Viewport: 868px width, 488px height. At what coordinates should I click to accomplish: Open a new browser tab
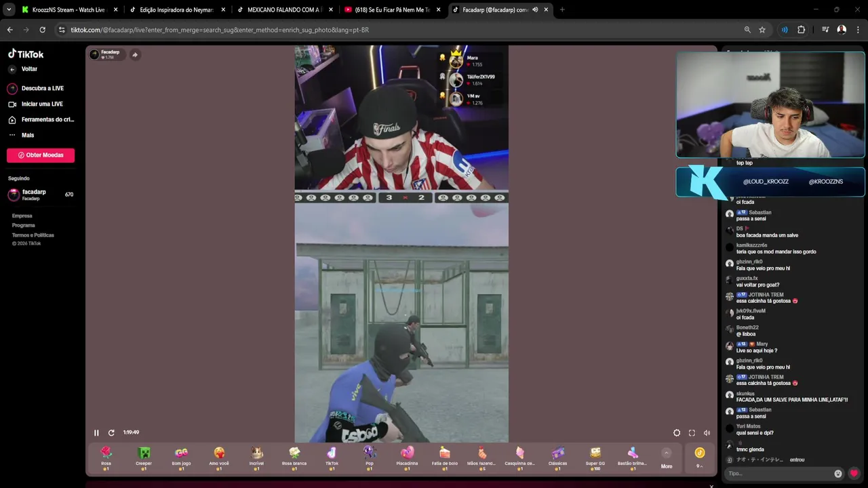pyautogui.click(x=562, y=10)
